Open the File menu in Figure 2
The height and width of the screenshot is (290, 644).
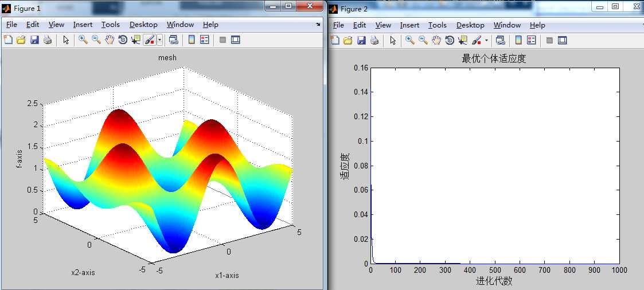[338, 25]
